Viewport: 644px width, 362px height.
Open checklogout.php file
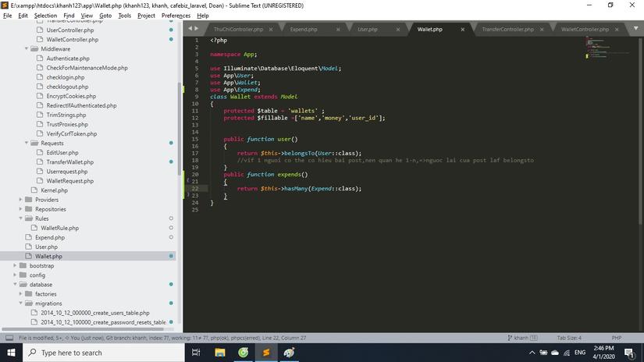pyautogui.click(x=67, y=87)
